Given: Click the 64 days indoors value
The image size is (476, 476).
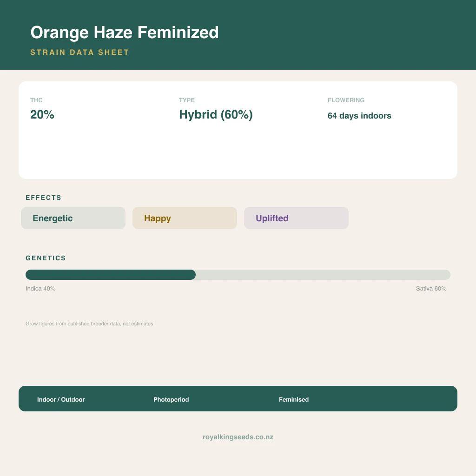Looking at the screenshot, I should (359, 116).
